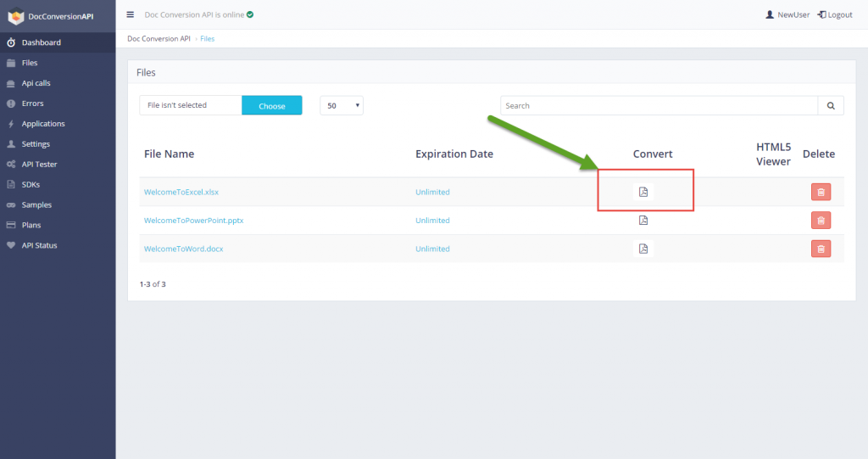This screenshot has width=868, height=459.
Task: Click the SDKs document icon in sidebar
Action: click(11, 185)
